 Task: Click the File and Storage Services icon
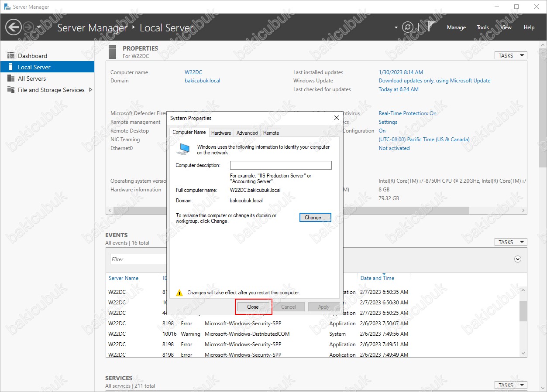click(11, 90)
